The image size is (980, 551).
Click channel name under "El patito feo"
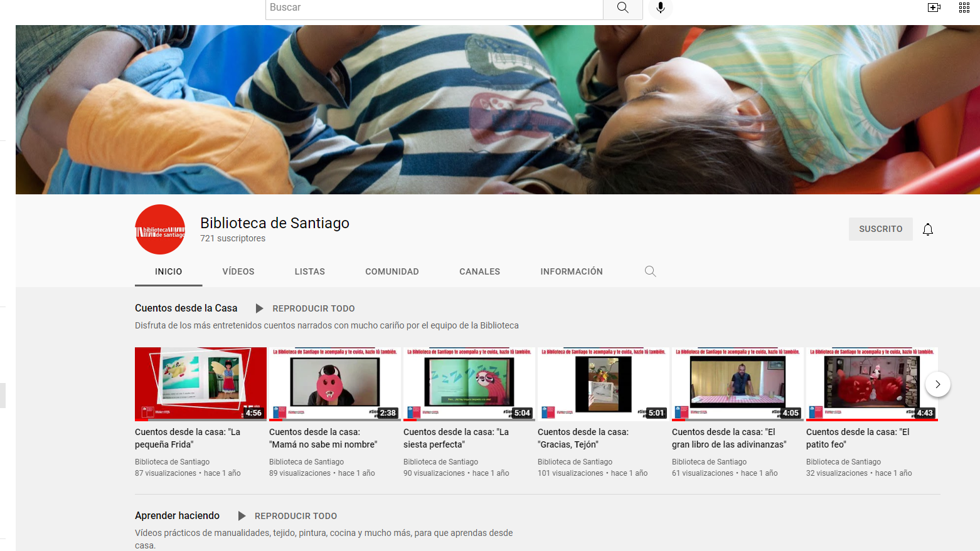(844, 462)
